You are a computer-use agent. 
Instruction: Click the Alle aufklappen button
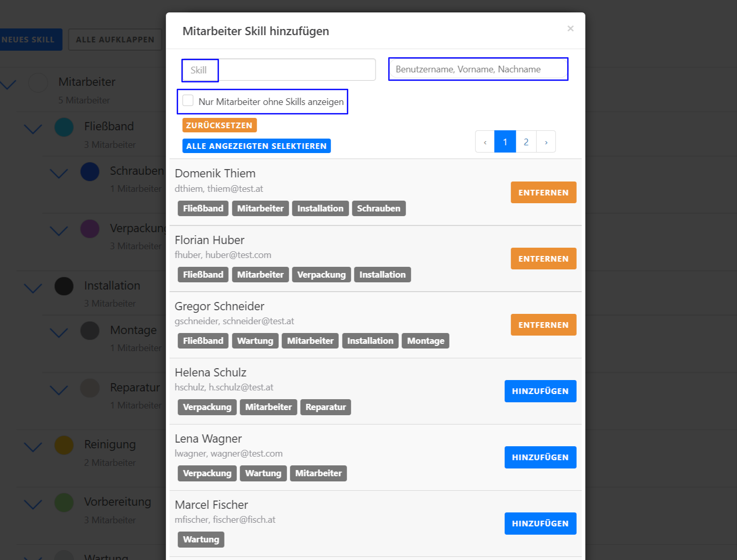tap(115, 39)
